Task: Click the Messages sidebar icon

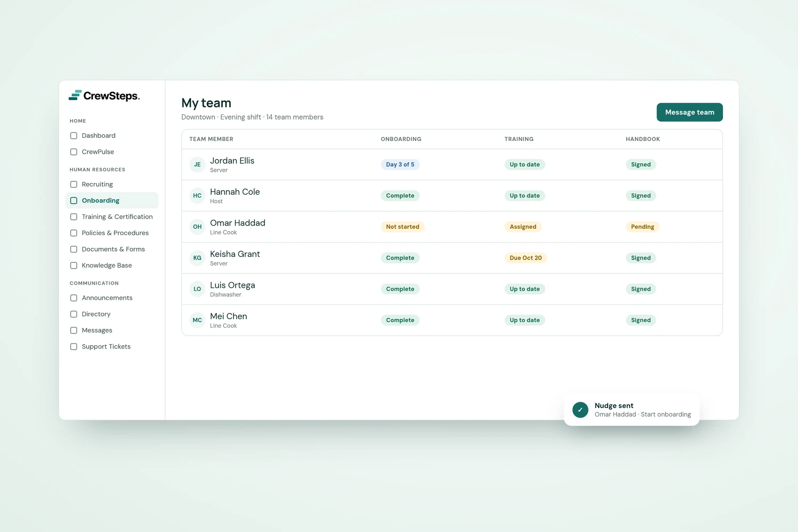Action: click(74, 330)
